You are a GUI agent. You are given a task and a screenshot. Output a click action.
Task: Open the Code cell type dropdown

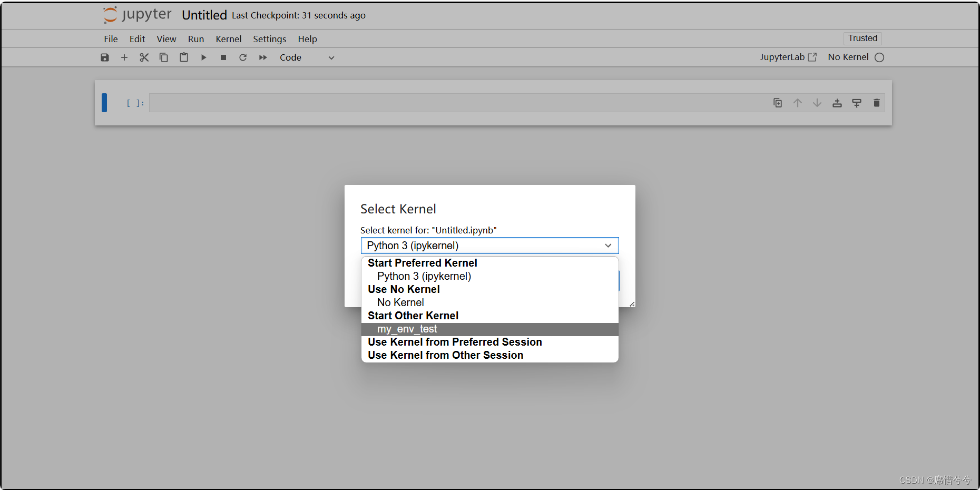pos(307,57)
